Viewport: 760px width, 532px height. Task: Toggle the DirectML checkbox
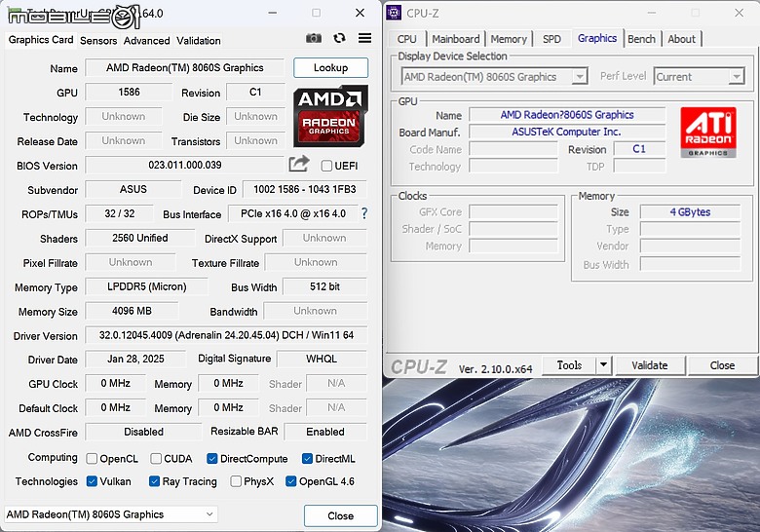307,458
